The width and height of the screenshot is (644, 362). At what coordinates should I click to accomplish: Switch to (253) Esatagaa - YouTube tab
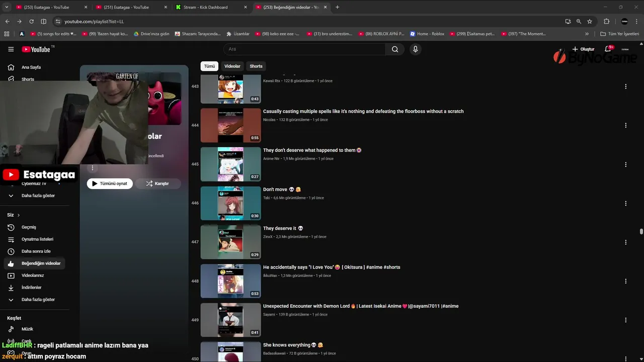pyautogui.click(x=51, y=7)
